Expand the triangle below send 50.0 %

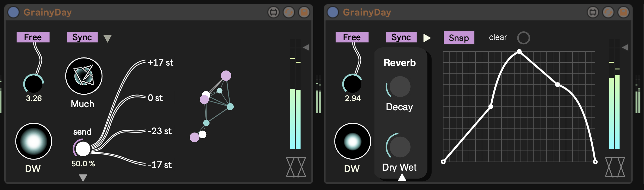(x=83, y=178)
